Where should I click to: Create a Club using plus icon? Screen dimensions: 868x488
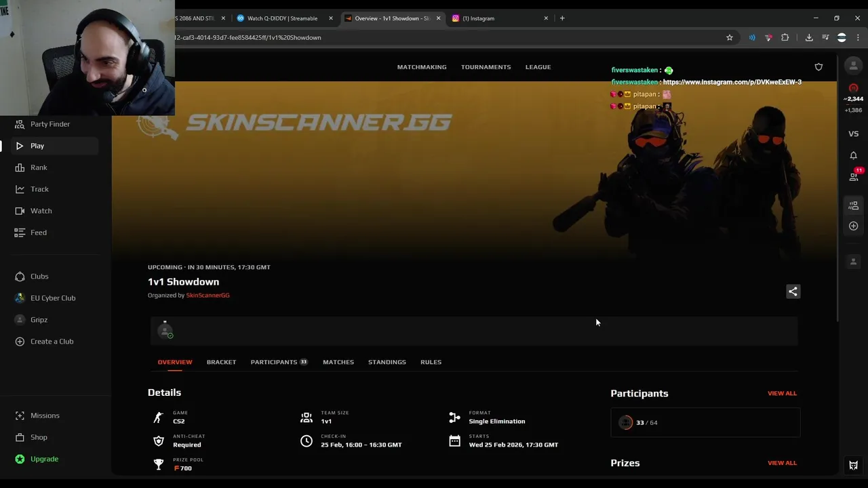20,342
